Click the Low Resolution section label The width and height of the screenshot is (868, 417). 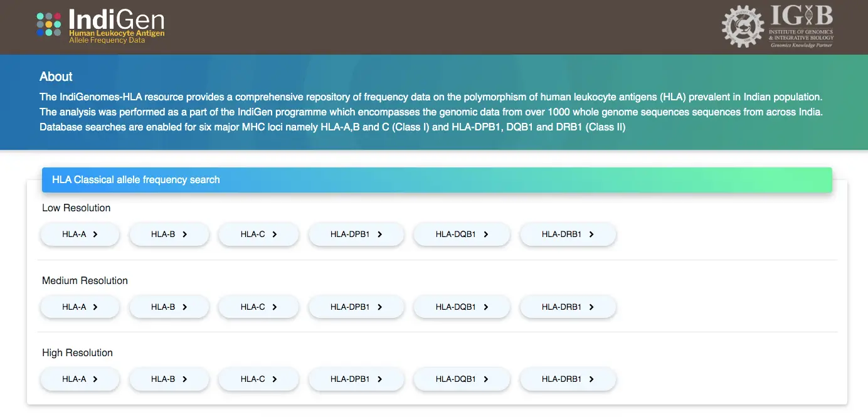[x=76, y=208]
